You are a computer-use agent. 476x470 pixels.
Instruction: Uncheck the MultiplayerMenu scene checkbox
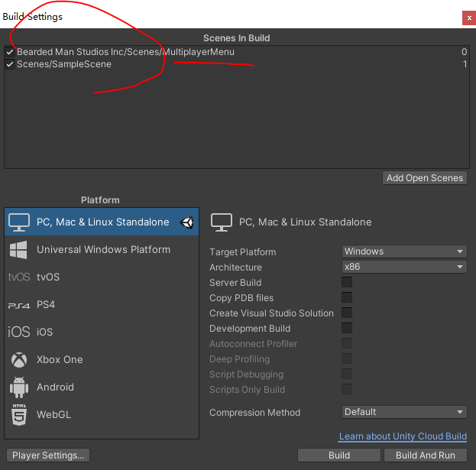coord(10,52)
